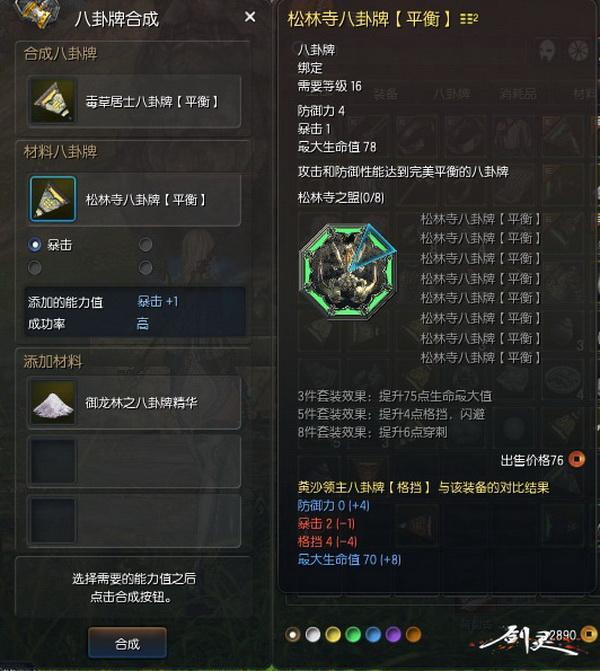Select the 松林寺八卦牌 material slot icon
The image size is (600, 671).
(53, 199)
